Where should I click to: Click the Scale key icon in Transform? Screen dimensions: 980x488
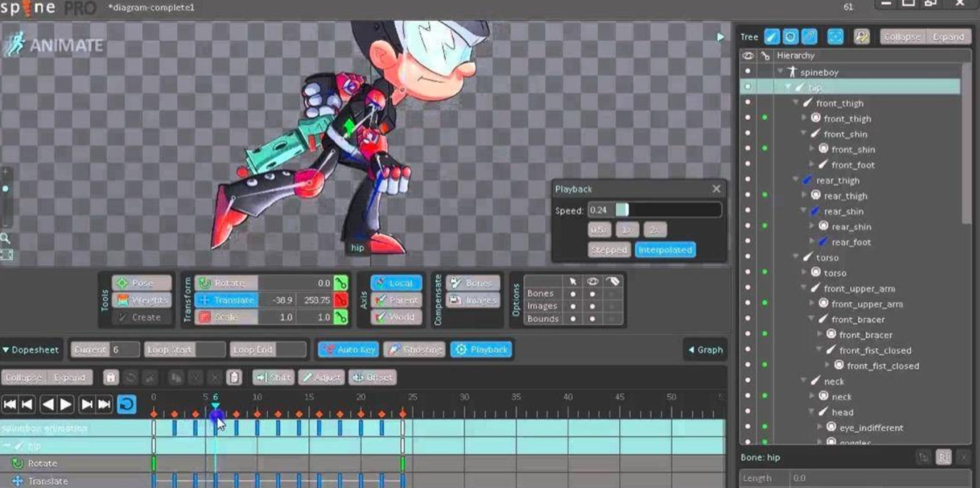tap(341, 317)
